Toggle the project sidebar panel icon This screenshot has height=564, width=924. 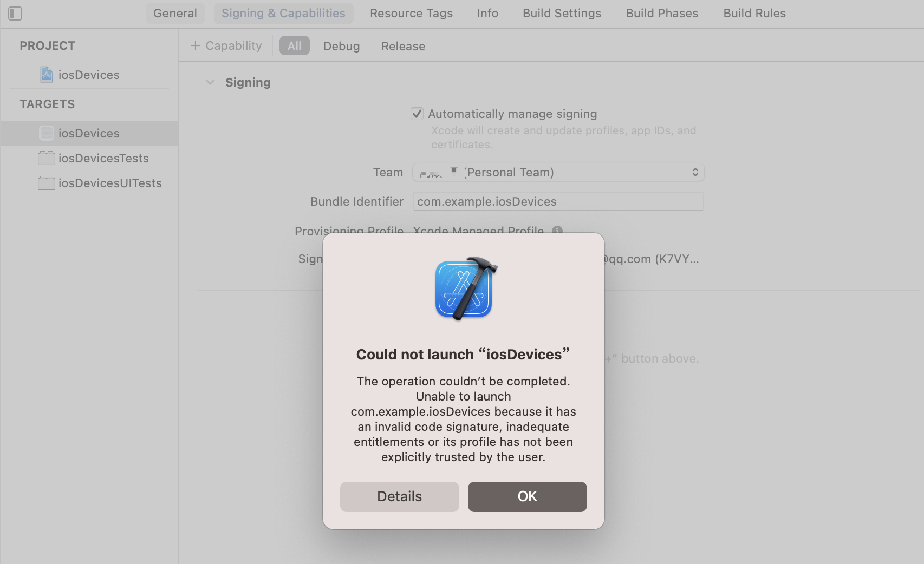point(15,14)
